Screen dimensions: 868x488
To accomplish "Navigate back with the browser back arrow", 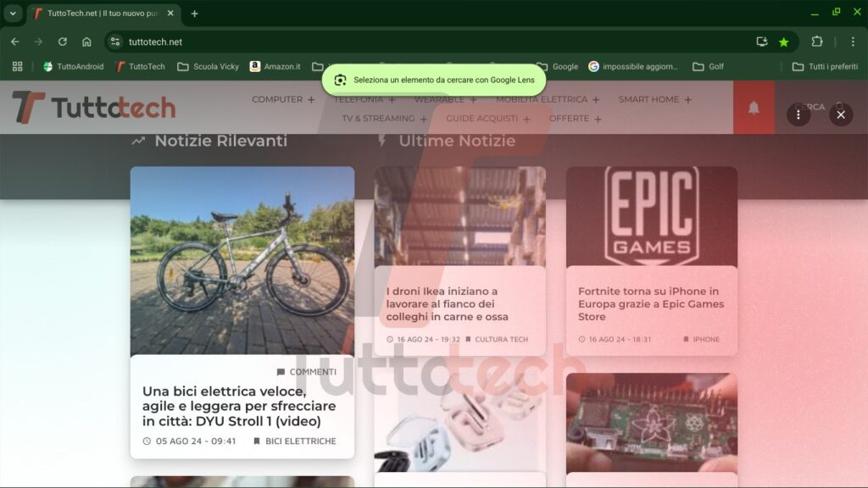I will [x=14, y=41].
